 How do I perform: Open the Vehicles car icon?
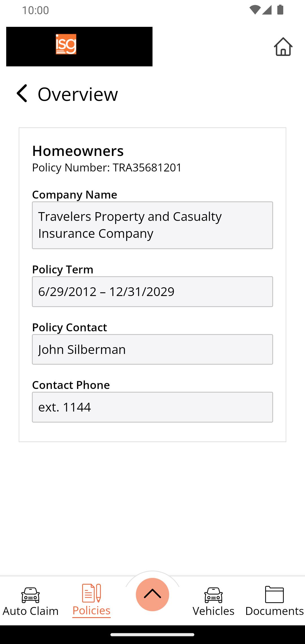213,595
